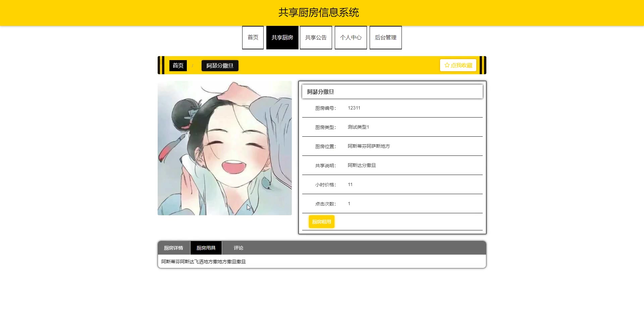Click the kitchen number value 12311
The height and width of the screenshot is (313, 644).
(354, 108)
